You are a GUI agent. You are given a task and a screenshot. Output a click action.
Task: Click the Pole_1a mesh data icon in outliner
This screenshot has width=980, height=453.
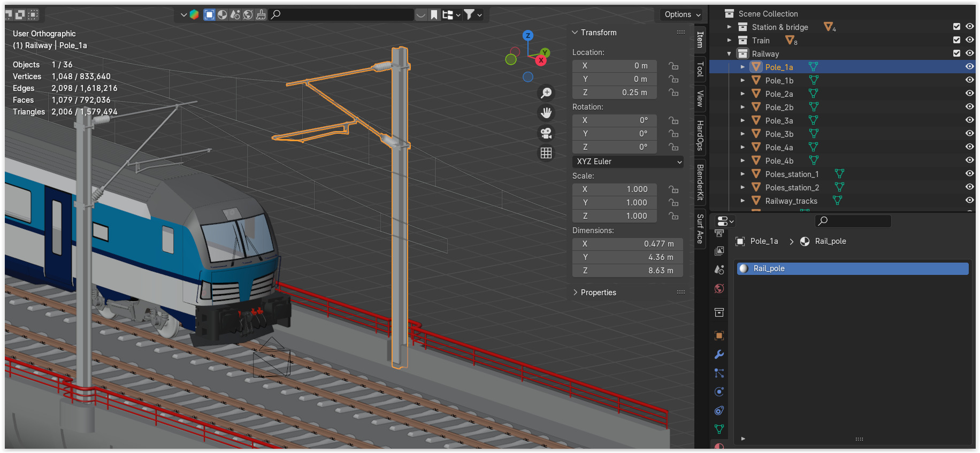pyautogui.click(x=814, y=67)
